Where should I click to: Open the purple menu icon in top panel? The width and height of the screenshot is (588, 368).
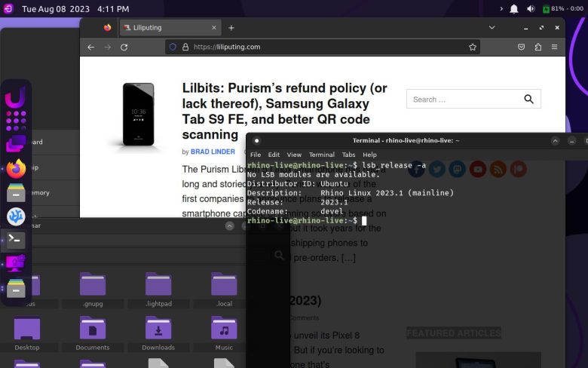[8, 8]
